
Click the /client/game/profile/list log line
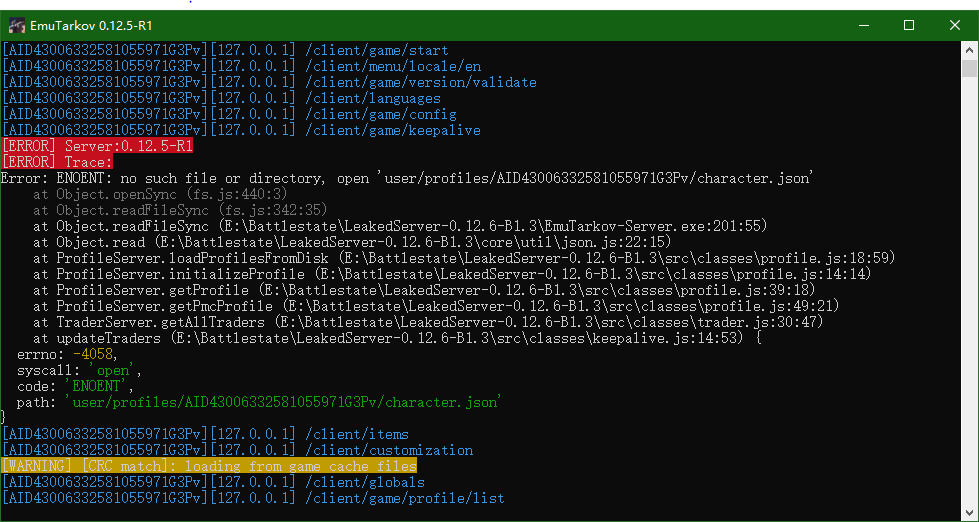pyautogui.click(x=253, y=498)
